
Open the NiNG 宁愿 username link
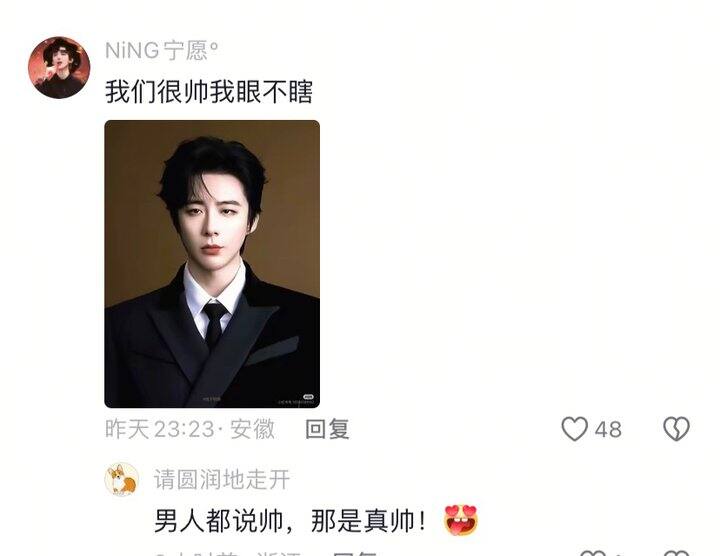[161, 50]
